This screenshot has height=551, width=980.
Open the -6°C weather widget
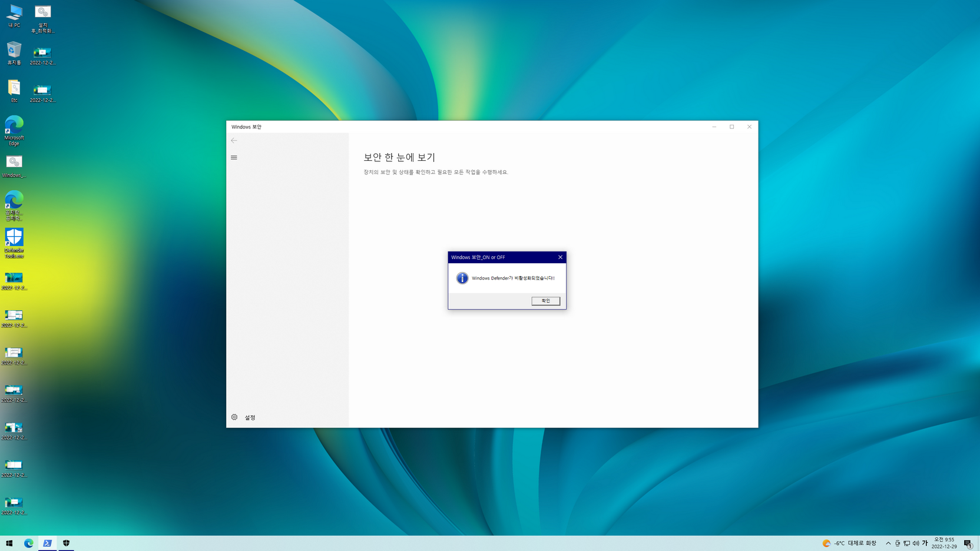click(x=849, y=543)
